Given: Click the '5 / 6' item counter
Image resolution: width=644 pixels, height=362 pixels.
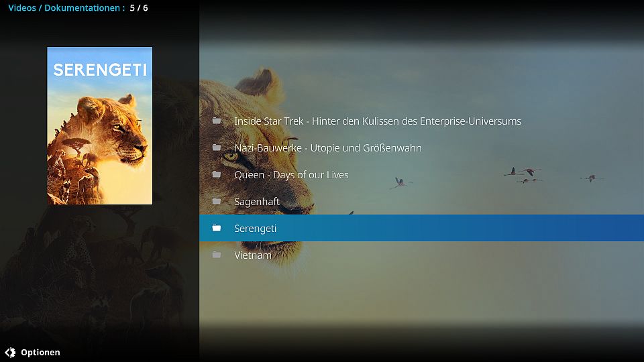Looking at the screenshot, I should [x=139, y=8].
